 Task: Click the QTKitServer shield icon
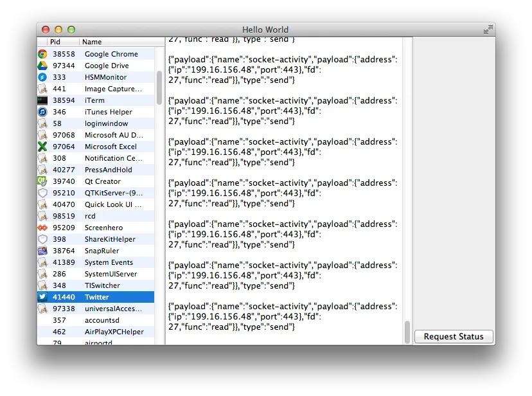pyautogui.click(x=42, y=193)
